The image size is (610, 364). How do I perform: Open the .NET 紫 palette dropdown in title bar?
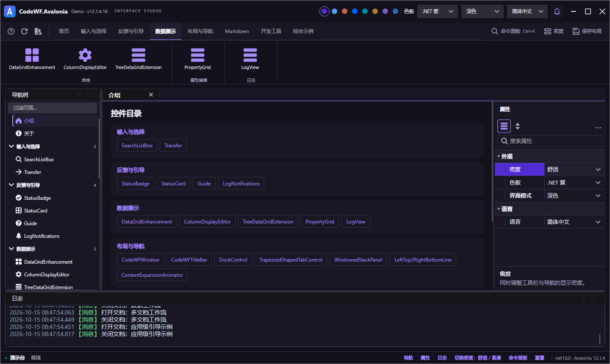438,11
